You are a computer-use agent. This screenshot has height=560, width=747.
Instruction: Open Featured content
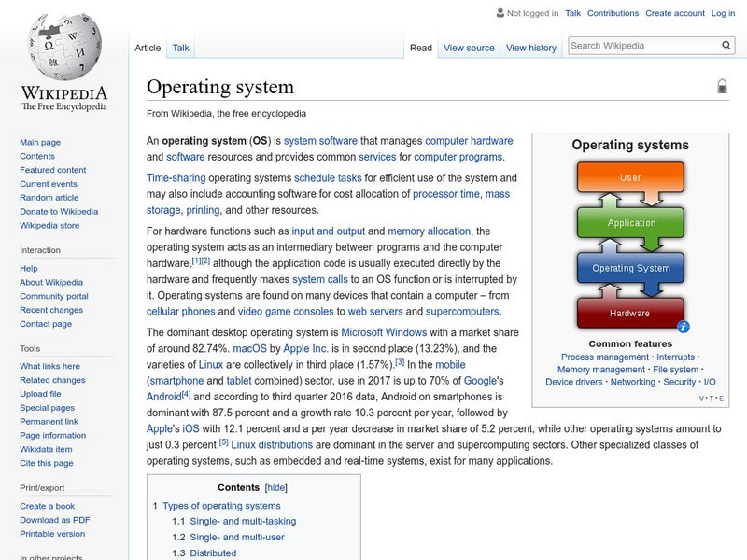53,170
